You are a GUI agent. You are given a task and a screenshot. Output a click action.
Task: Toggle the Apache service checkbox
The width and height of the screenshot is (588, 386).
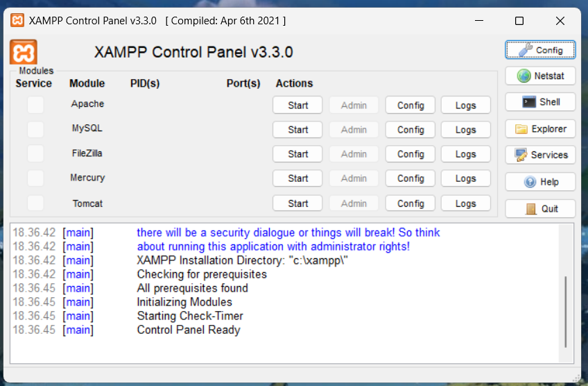click(35, 105)
